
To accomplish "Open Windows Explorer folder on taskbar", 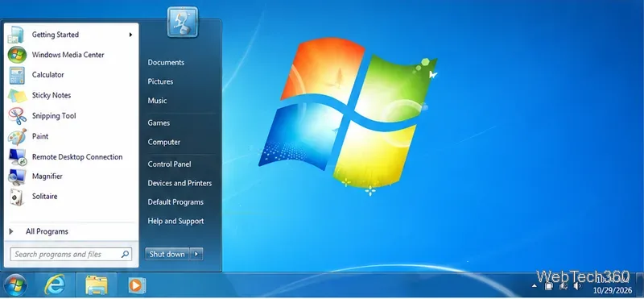I will pos(96,285).
